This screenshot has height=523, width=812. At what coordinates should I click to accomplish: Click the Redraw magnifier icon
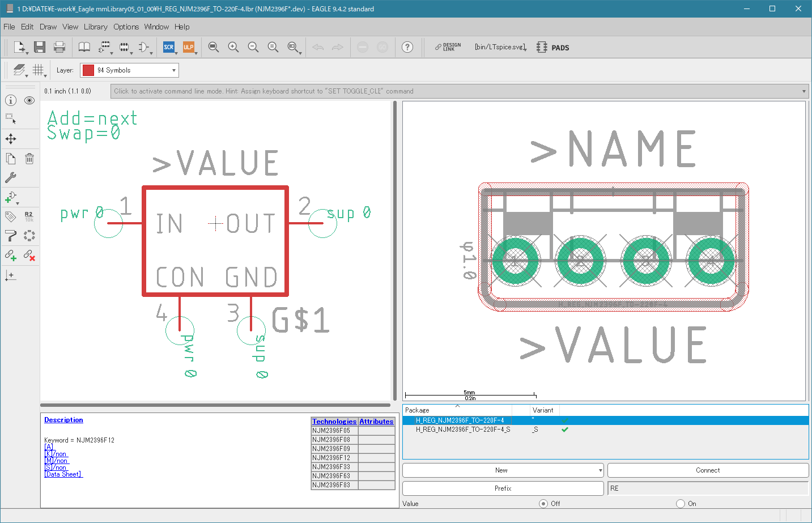coord(273,47)
